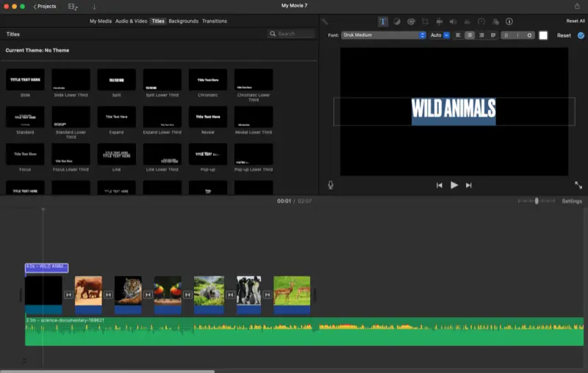588x373 pixels.
Task: Switch to the Backgrounds tab
Action: [x=183, y=21]
